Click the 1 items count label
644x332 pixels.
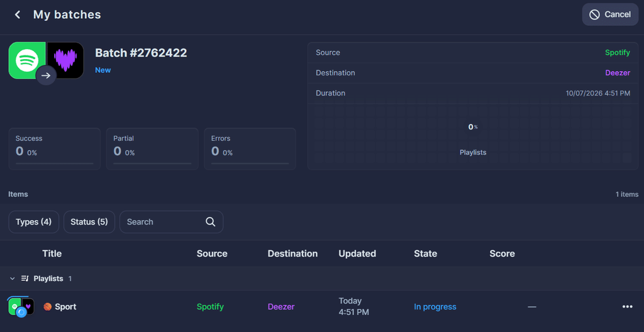(627, 194)
